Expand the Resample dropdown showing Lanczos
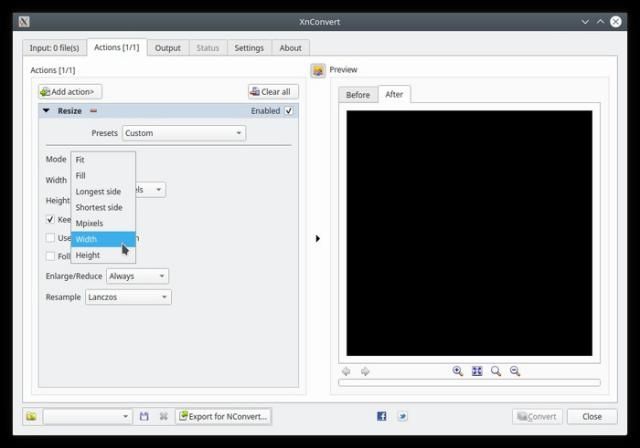The width and height of the screenshot is (640, 448). coord(129,297)
